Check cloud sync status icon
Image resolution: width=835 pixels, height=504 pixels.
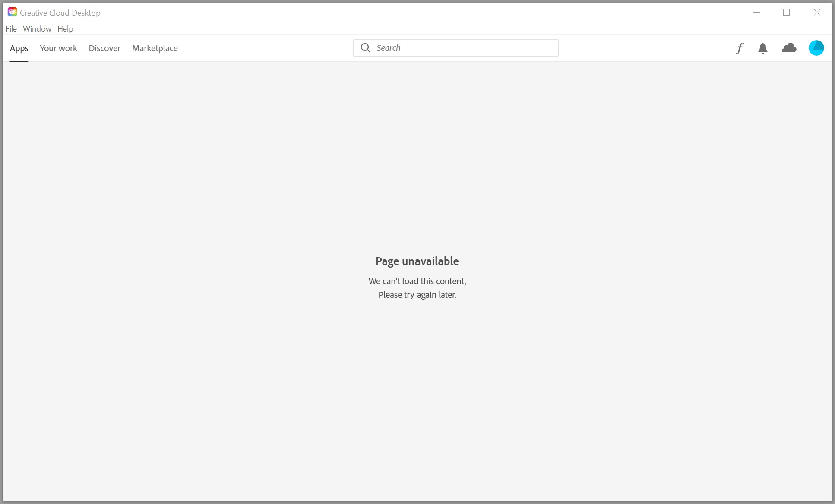pyautogui.click(x=789, y=48)
